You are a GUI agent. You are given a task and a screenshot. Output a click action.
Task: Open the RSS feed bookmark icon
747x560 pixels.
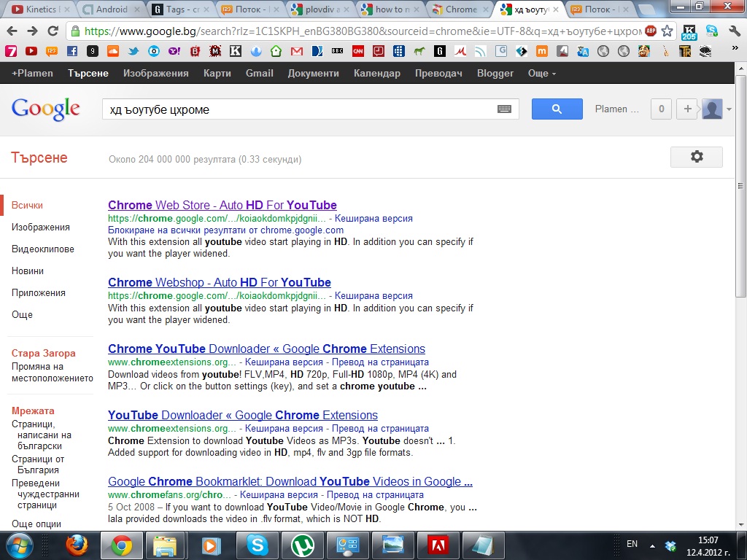tap(480, 51)
